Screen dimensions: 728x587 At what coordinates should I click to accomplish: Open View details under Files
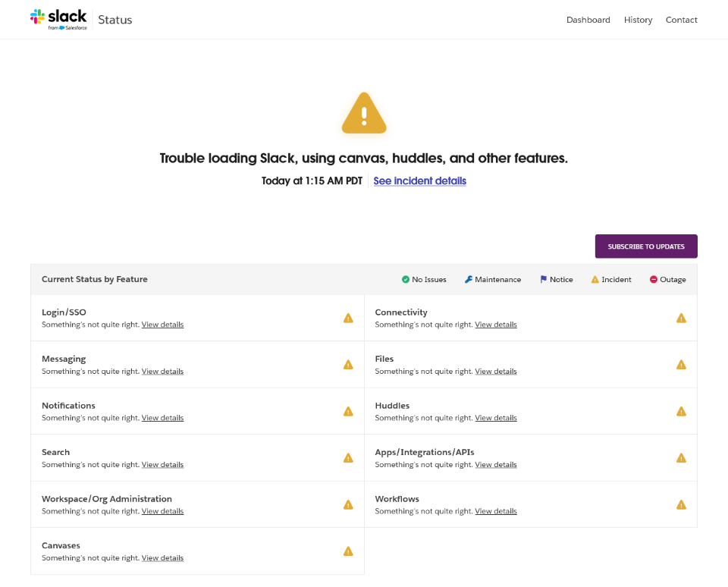tap(496, 372)
